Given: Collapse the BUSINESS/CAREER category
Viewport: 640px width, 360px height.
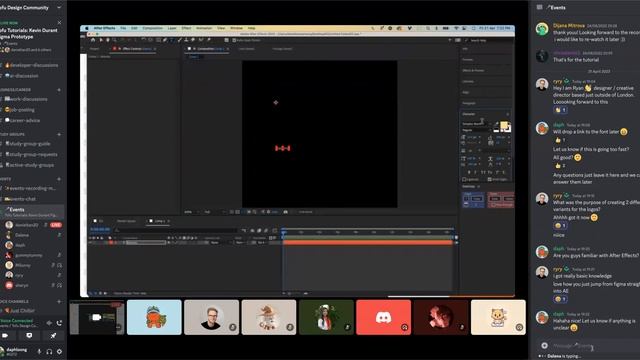Looking at the screenshot, I should pos(16,90).
